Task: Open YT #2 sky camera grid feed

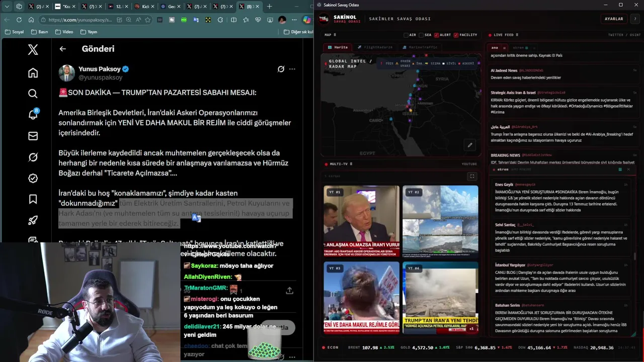Action: (x=440, y=222)
